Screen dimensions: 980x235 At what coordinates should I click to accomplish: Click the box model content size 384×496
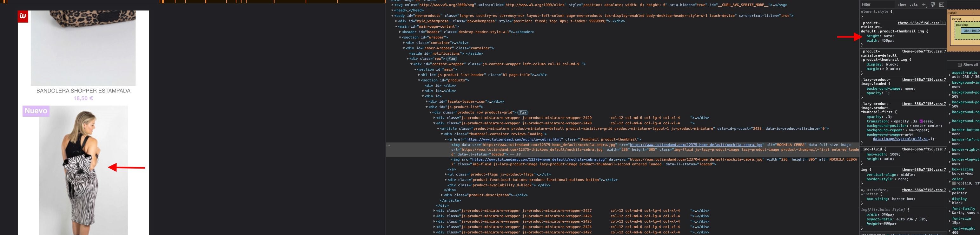(x=972, y=31)
